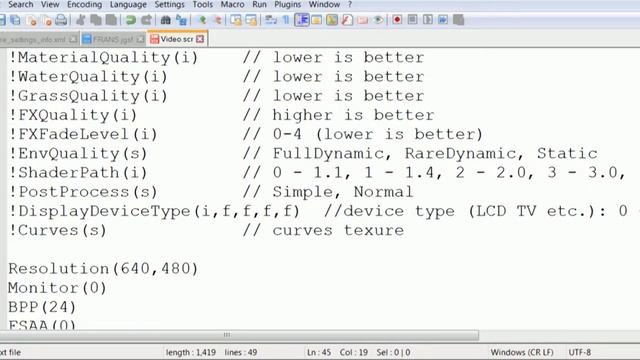Click the macro Playback icon
This screenshot has width=640, height=360.
(x=428, y=20)
